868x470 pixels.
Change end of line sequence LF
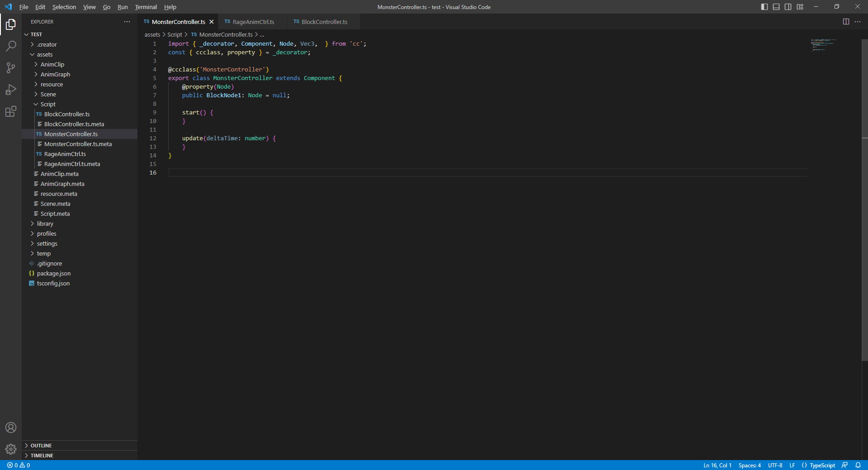coord(792,465)
